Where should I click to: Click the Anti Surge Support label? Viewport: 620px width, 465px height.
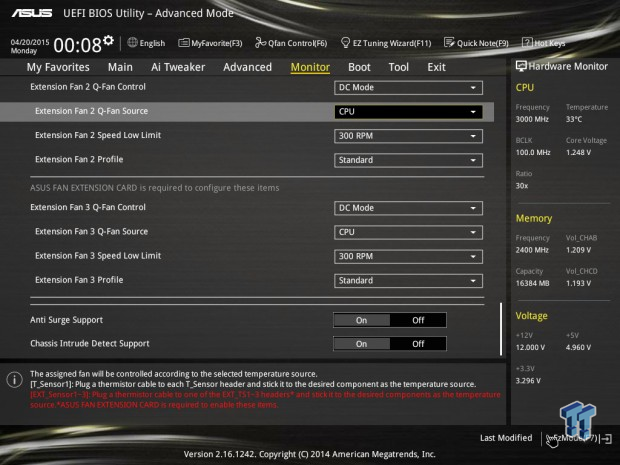tap(66, 320)
